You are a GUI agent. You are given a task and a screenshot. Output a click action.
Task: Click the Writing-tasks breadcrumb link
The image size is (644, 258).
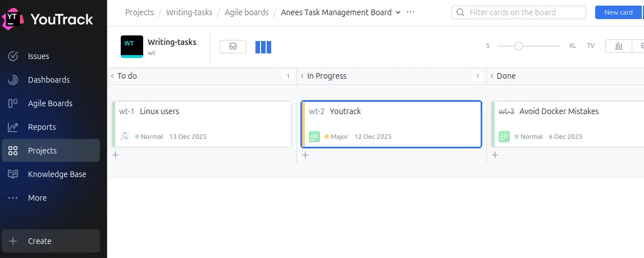click(189, 12)
